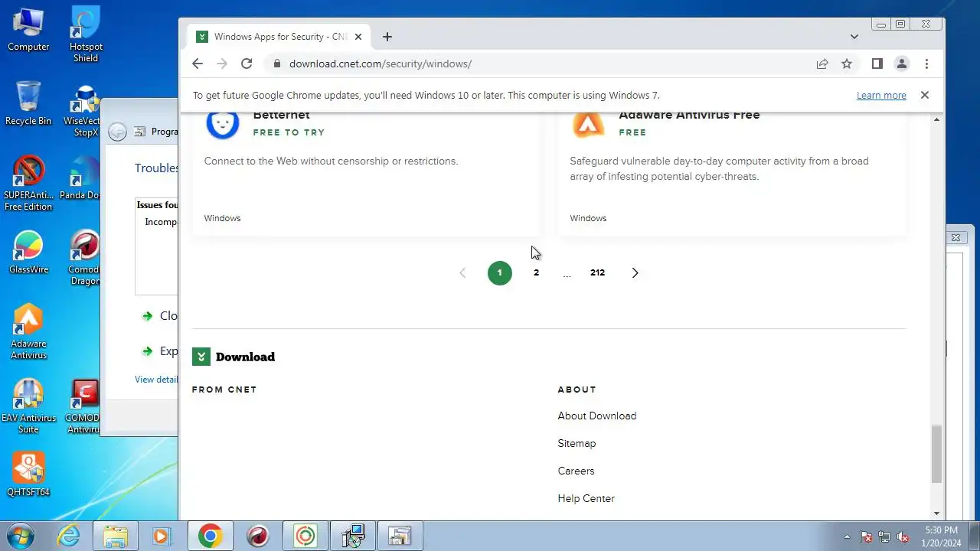Screen dimensions: 980x551
Task: Toggle Chrome side panel icon
Action: pos(877,64)
